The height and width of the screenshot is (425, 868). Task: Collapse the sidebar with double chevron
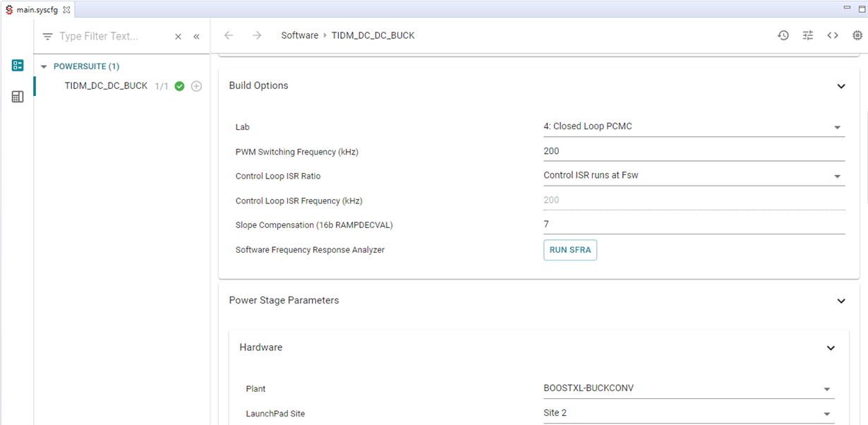point(196,37)
